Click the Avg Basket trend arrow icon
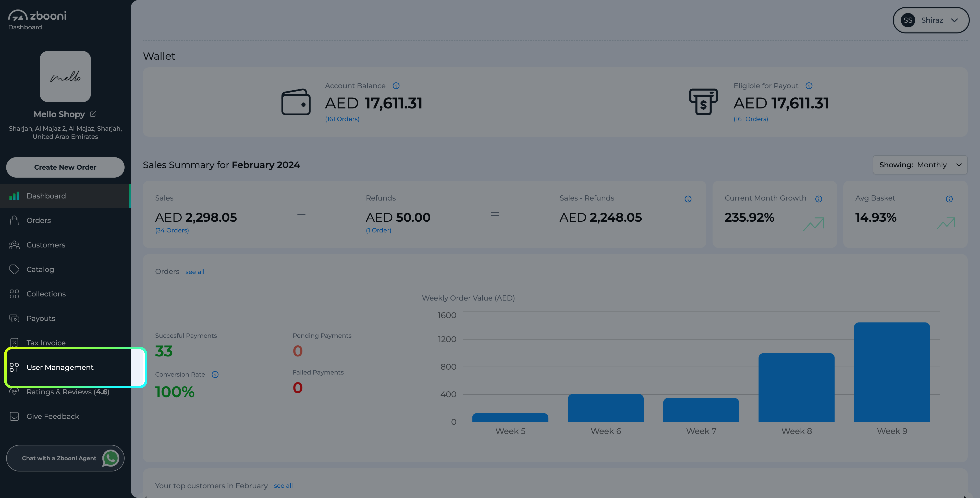 (946, 223)
